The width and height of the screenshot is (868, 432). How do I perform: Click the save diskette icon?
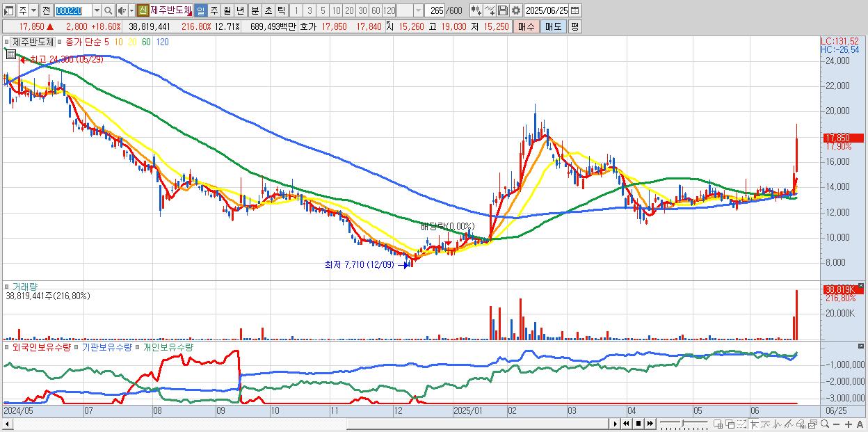click(503, 10)
